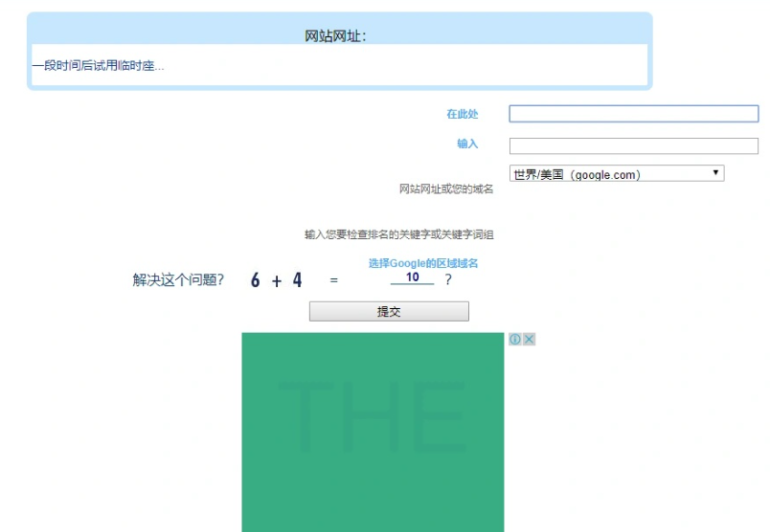The height and width of the screenshot is (532, 770).
Task: Click the 解决这个问题? captcha prompt
Action: pos(178,279)
